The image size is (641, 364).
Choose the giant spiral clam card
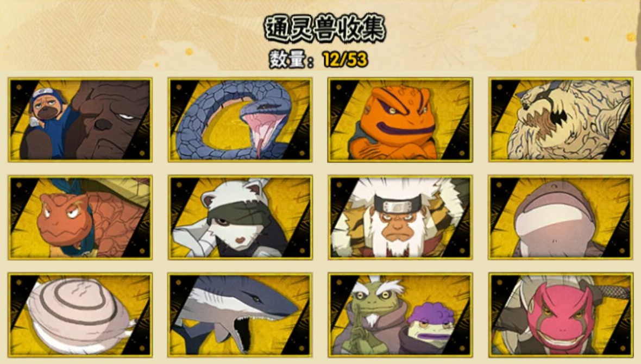tap(80, 315)
